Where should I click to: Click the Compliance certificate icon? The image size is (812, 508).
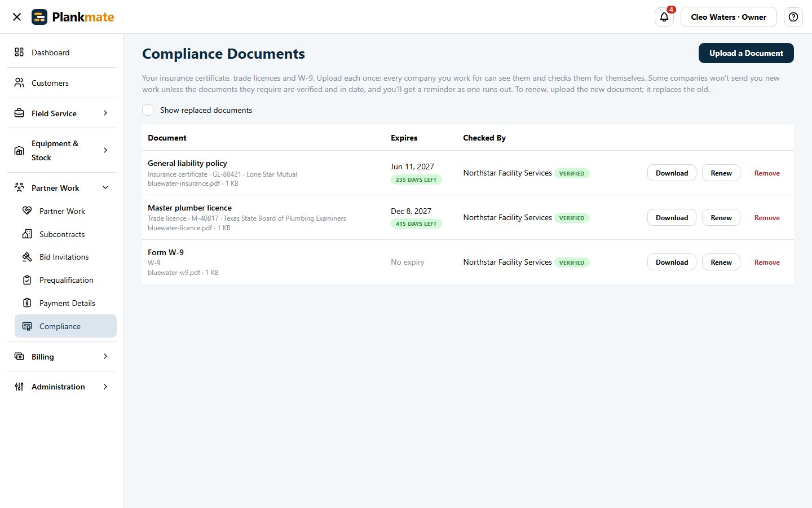click(x=27, y=326)
